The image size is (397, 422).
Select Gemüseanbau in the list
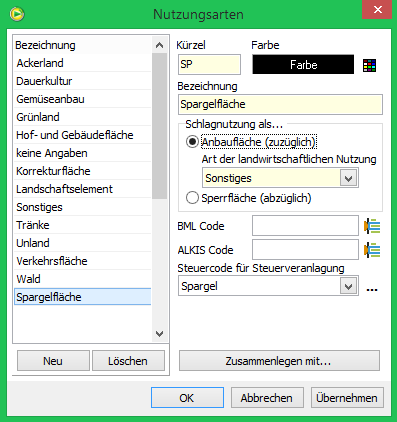82,99
